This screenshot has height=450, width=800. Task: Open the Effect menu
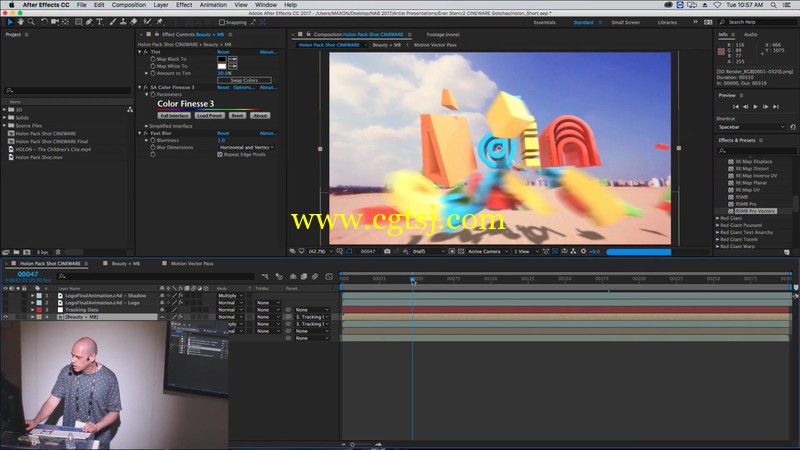click(x=184, y=5)
